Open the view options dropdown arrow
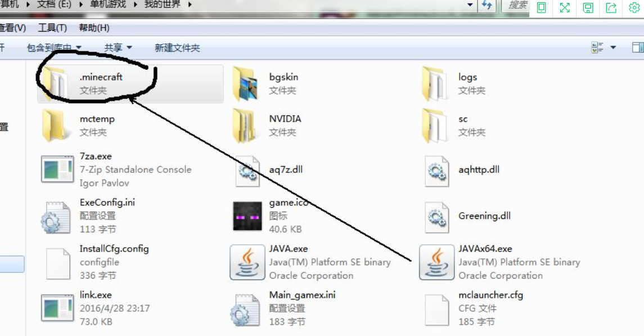Viewport: 644px width, 336px height. click(613, 48)
